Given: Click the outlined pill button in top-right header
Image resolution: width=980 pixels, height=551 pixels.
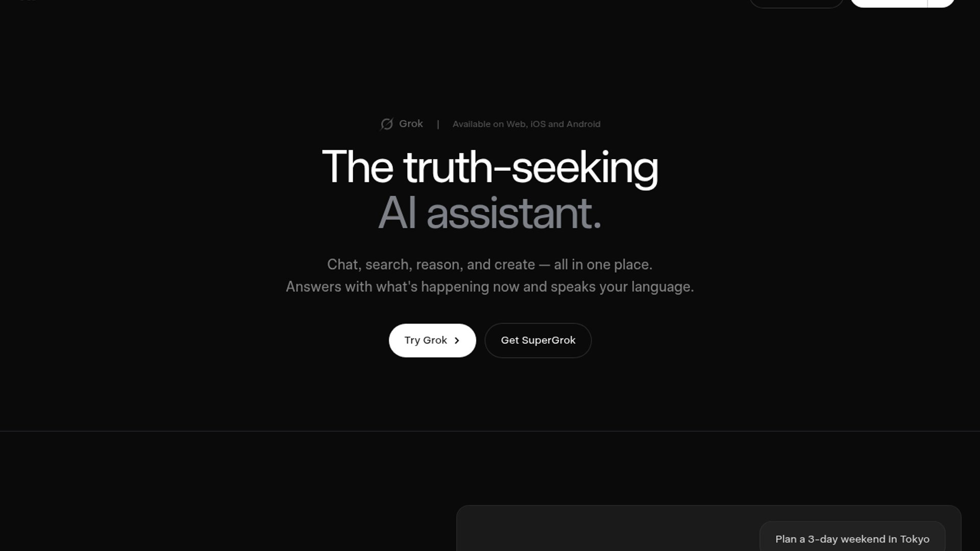Looking at the screenshot, I should (796, 3).
